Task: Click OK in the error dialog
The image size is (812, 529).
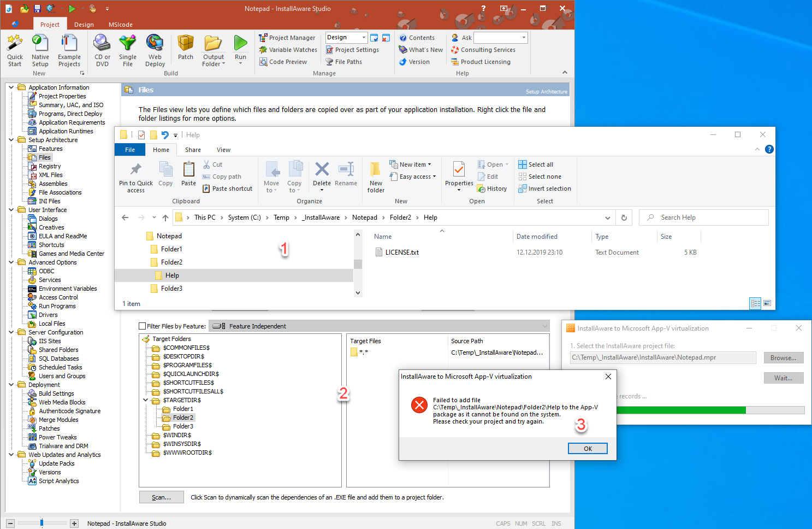Action: [588, 449]
